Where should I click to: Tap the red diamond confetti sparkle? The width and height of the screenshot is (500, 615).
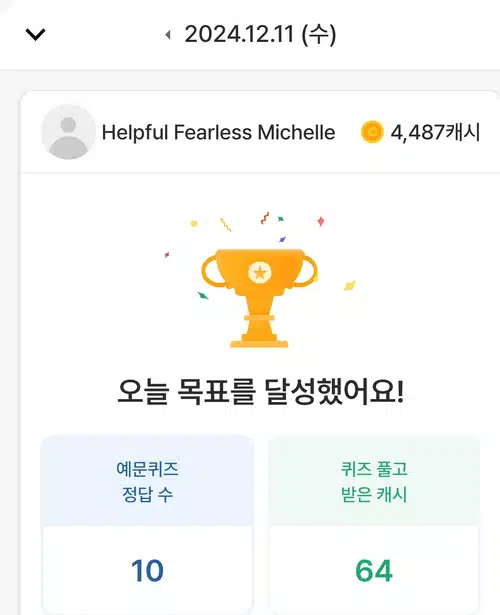(x=320, y=221)
